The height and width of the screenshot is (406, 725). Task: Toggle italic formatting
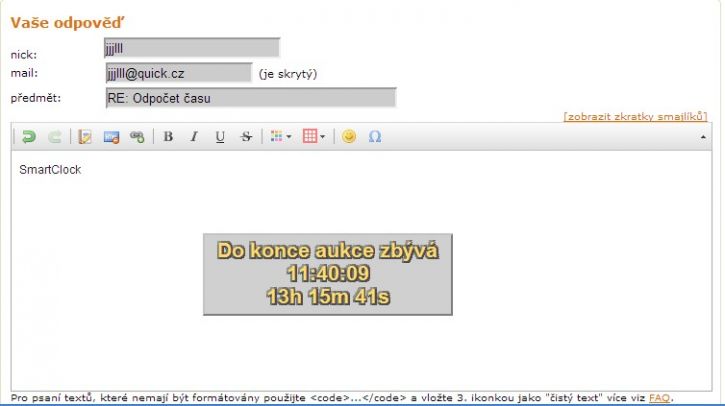coord(194,136)
